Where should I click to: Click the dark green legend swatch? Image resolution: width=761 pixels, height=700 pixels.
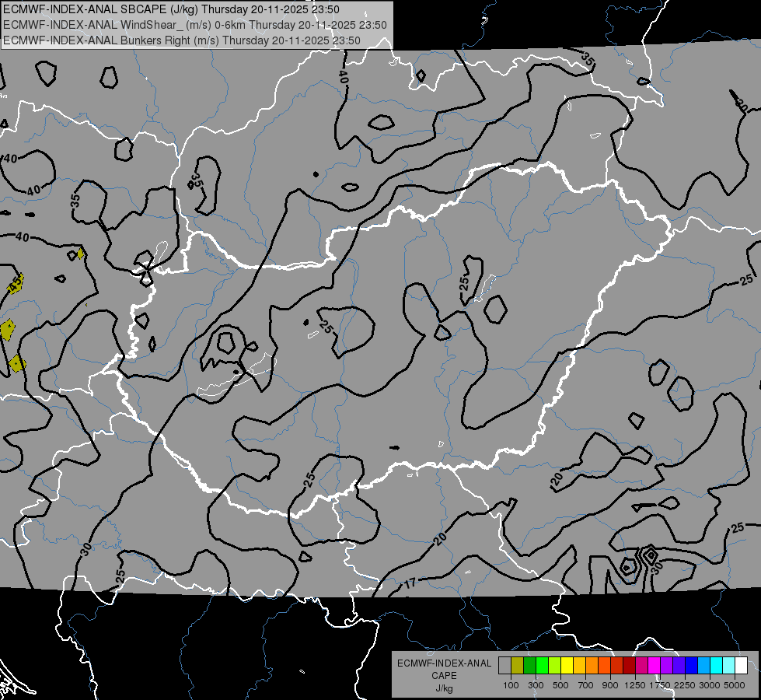pos(529,666)
